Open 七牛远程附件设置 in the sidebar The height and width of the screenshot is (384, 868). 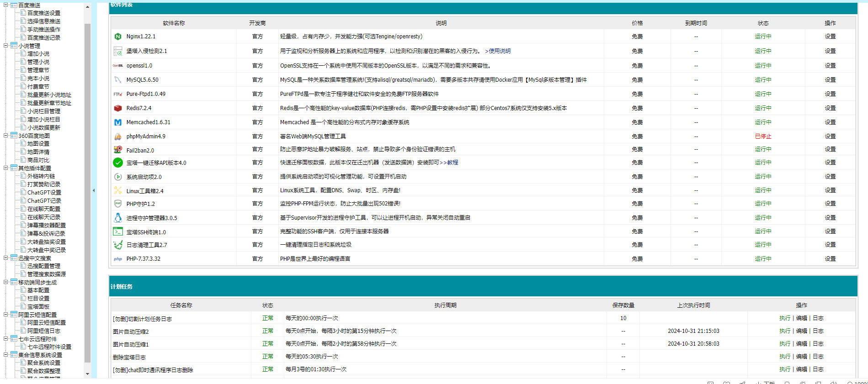[49, 347]
